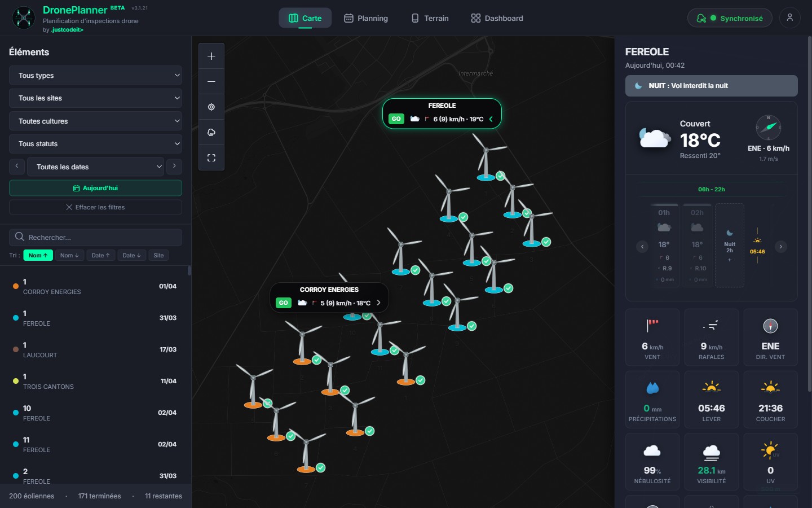The image size is (812, 508).
Task: Open the Toutes cultures dropdown
Action: coord(95,121)
